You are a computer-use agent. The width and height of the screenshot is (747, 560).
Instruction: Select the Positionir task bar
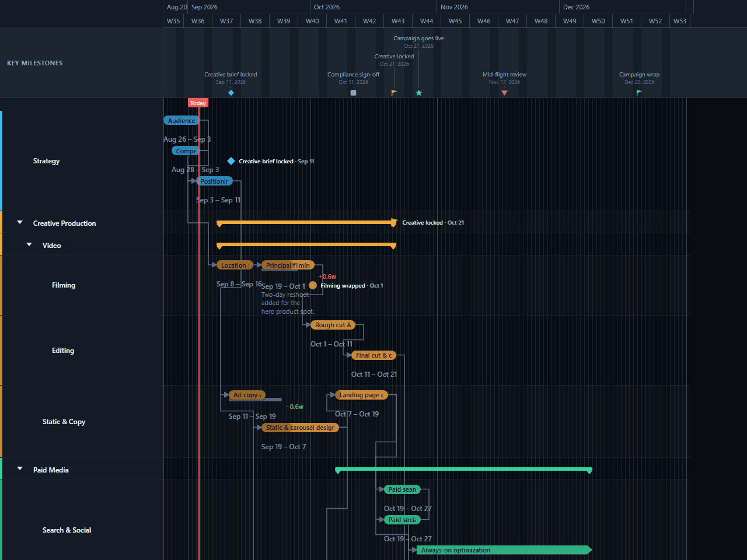coord(214,181)
